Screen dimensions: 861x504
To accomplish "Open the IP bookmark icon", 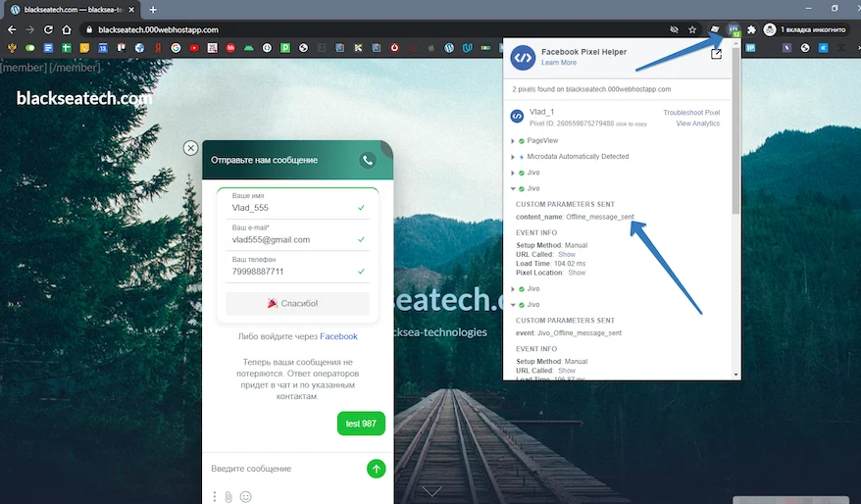I will (x=750, y=48).
